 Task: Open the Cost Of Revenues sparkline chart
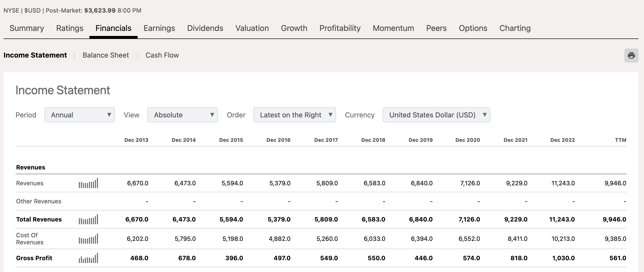[x=88, y=239]
